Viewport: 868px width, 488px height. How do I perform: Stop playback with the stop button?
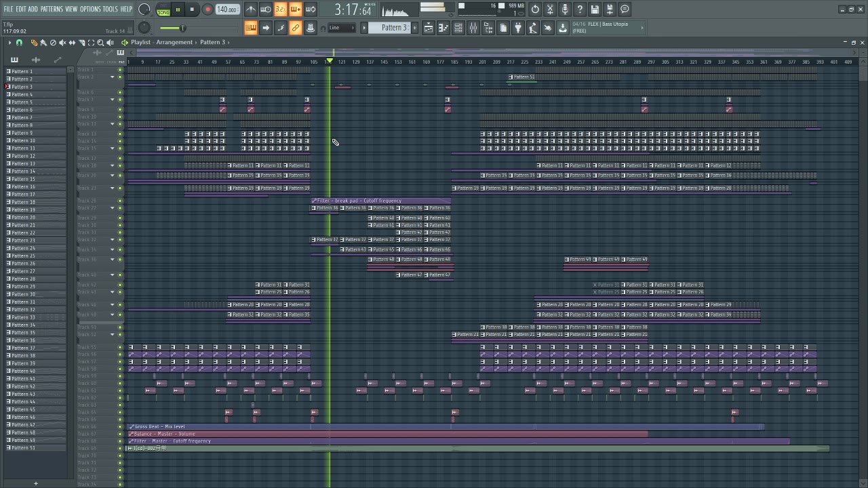[192, 9]
